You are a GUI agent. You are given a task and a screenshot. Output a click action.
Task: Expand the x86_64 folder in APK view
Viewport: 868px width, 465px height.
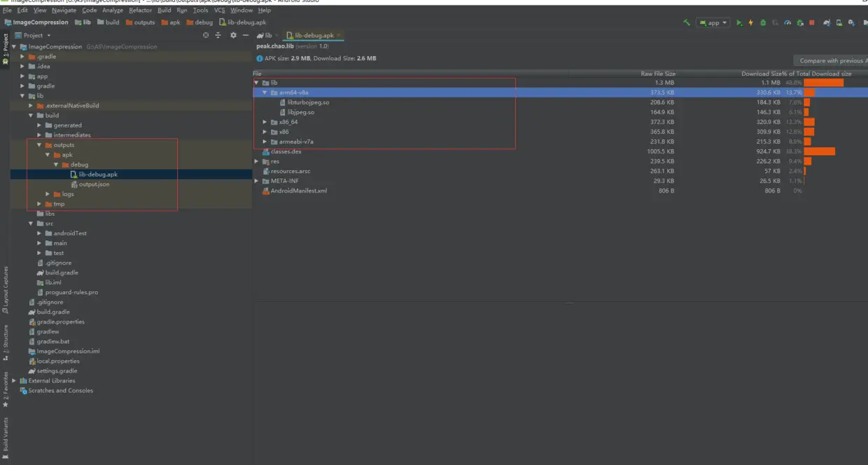click(265, 122)
